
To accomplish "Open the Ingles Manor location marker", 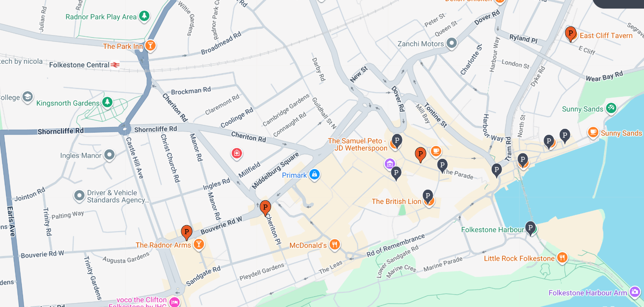I will [110, 155].
